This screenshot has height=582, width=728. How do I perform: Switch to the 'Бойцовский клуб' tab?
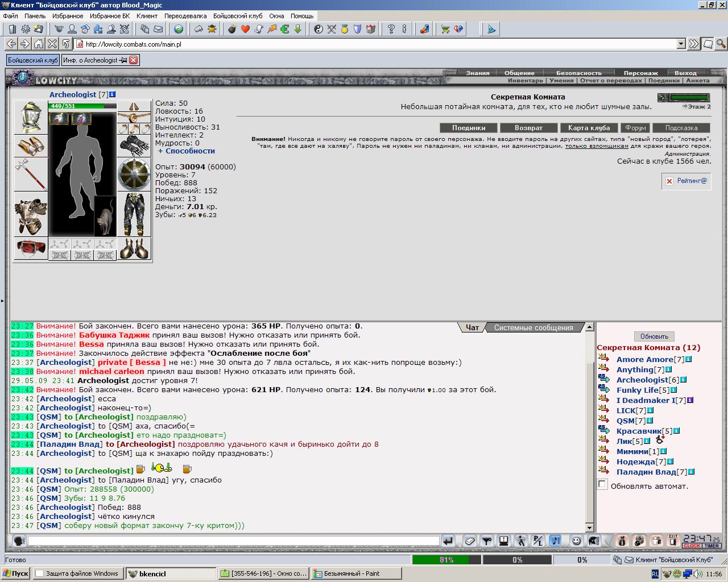tap(33, 60)
